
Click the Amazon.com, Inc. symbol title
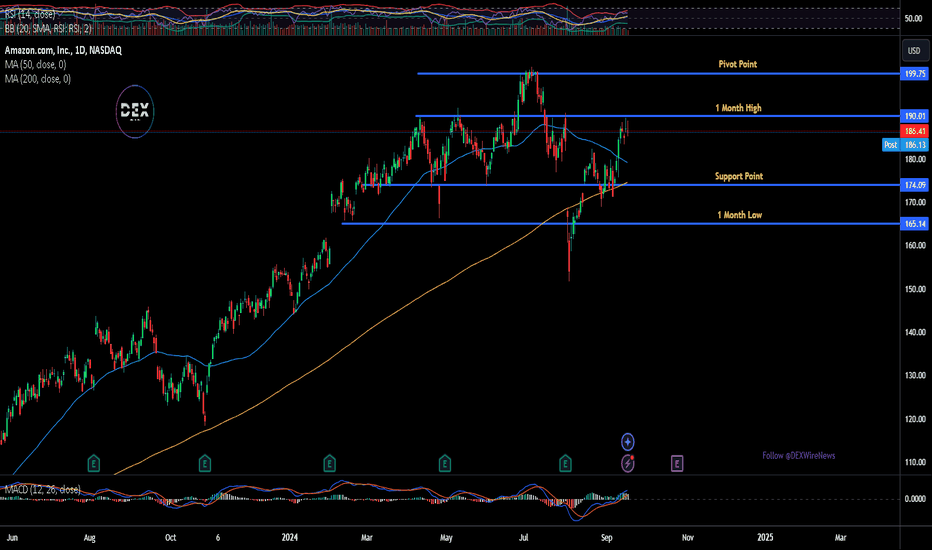(x=63, y=51)
